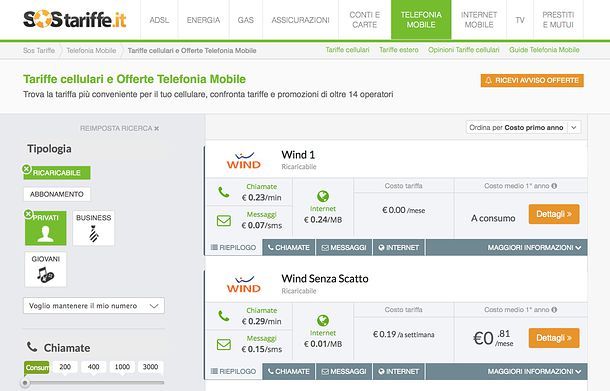
Task: Click the Chiamate slider handle
Action: (x=25, y=383)
